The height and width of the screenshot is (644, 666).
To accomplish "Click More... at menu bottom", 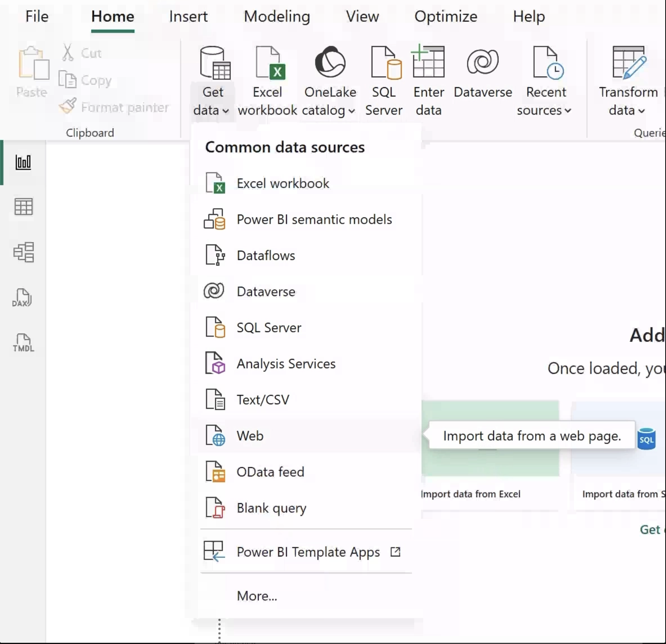I will 306,596.
